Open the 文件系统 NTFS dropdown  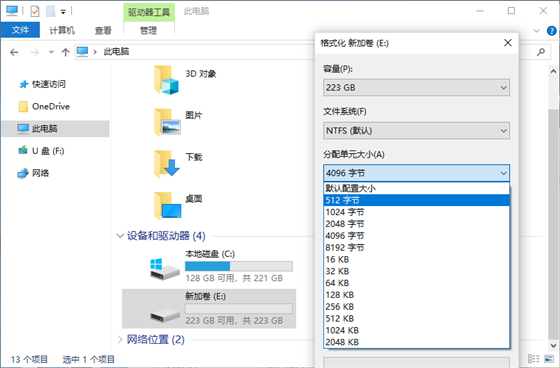416,131
